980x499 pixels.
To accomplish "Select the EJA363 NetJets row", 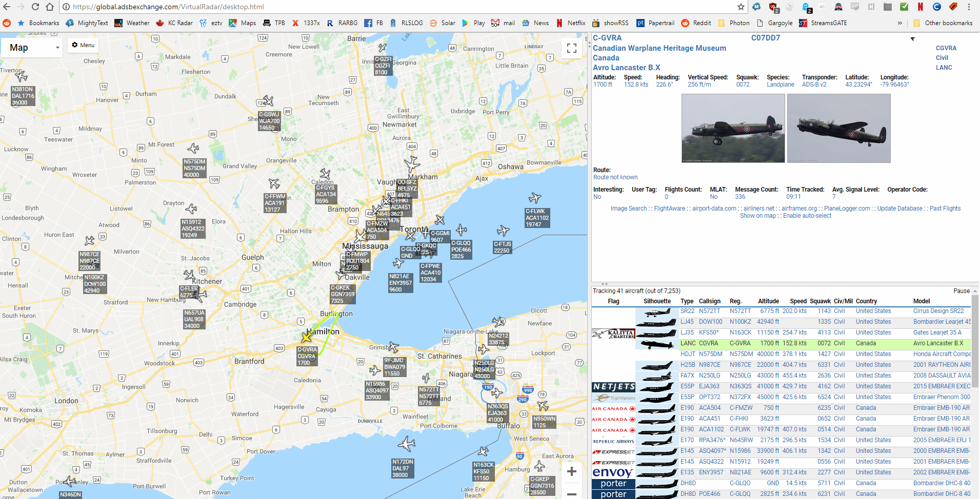I will pyautogui.click(x=781, y=386).
